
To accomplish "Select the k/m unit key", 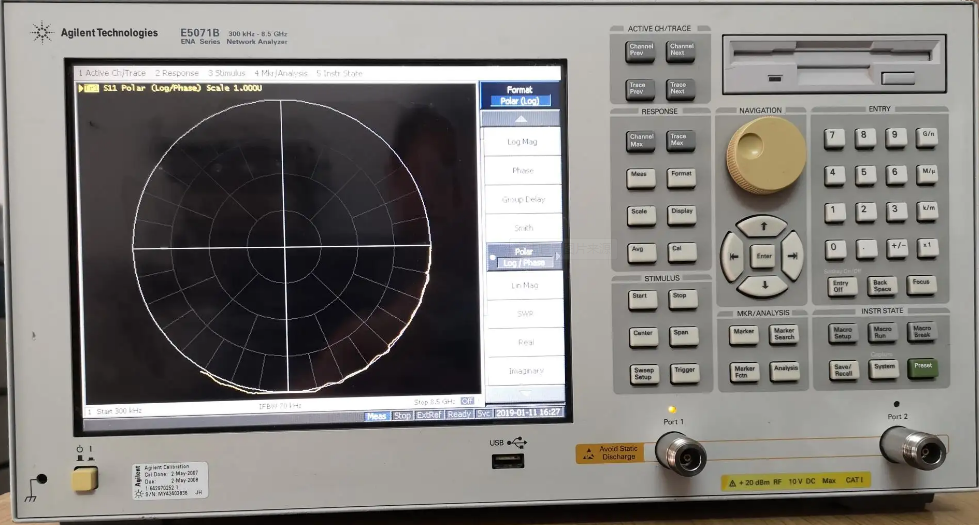I will (928, 210).
